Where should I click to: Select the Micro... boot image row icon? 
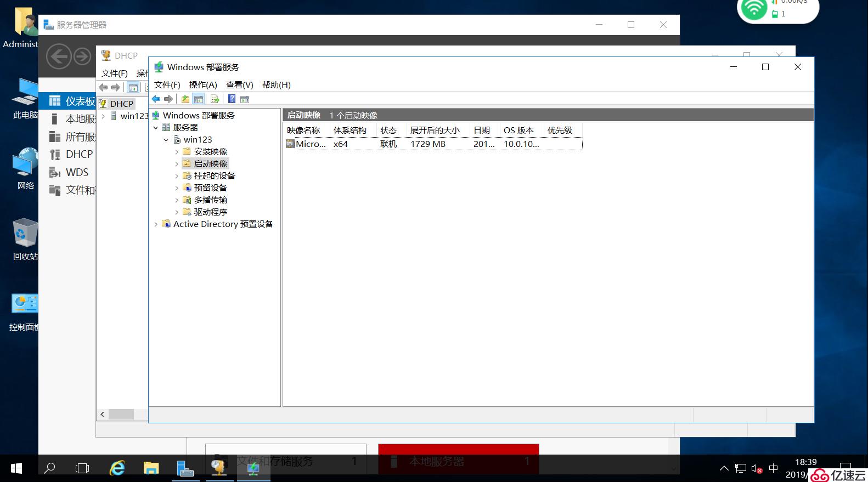point(290,144)
